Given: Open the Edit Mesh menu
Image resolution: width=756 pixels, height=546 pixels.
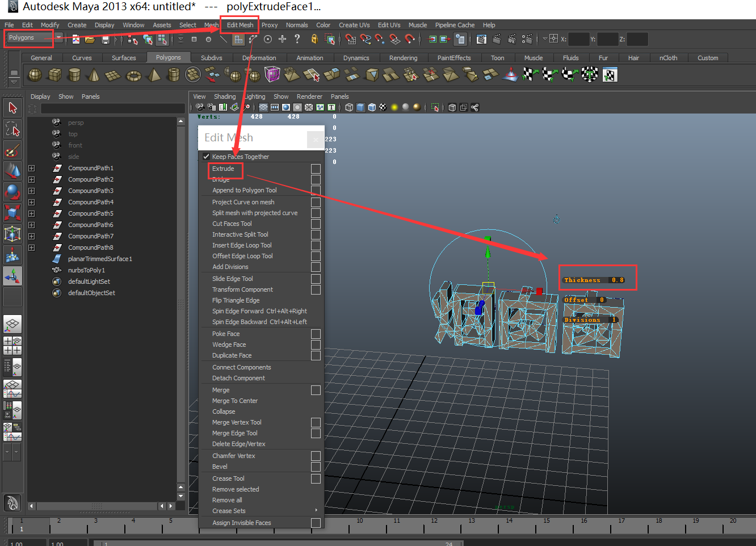Looking at the screenshot, I should tap(240, 25).
